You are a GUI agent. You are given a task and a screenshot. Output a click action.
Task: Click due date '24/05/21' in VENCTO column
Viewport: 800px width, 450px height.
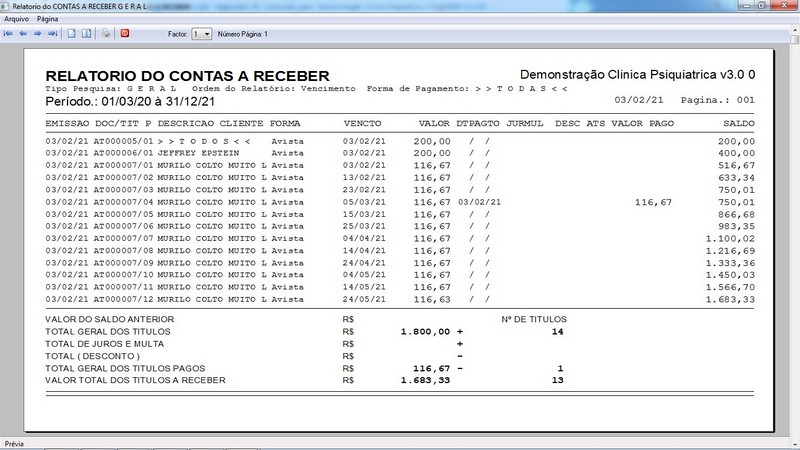pos(364,299)
